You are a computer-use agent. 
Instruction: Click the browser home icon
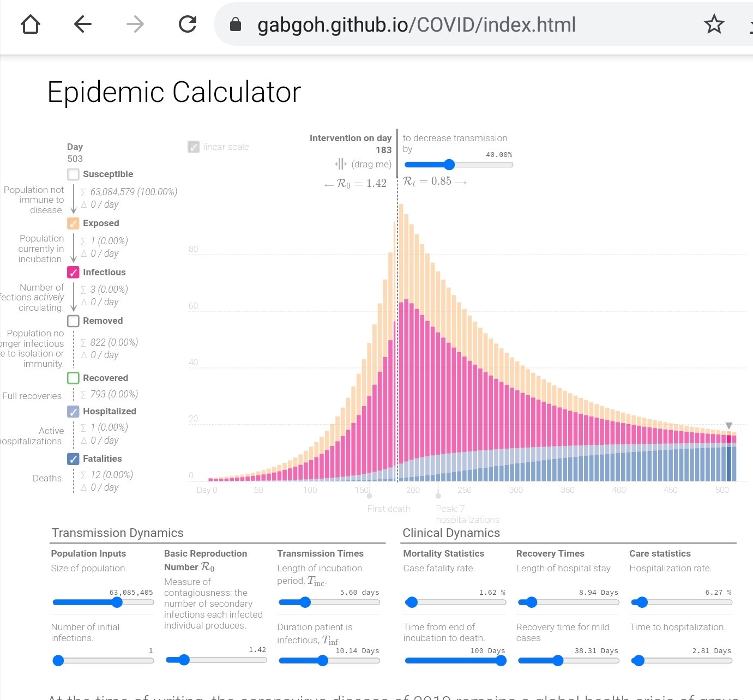tap(31, 25)
